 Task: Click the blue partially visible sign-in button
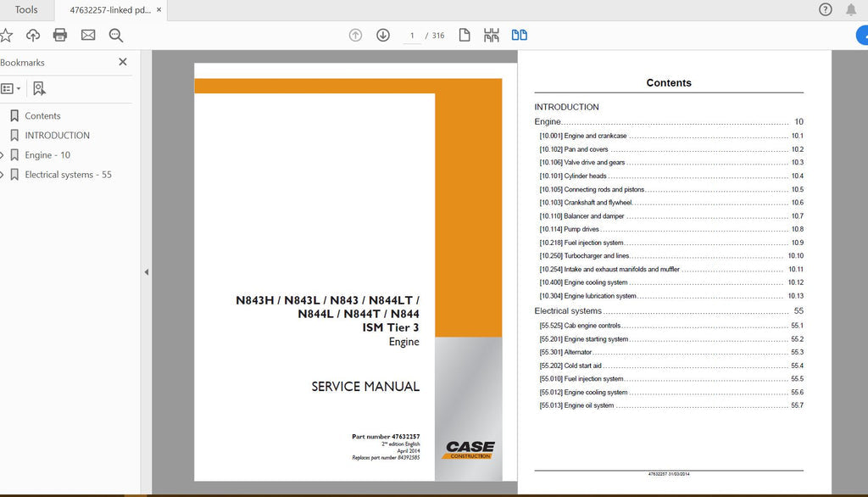(862, 36)
